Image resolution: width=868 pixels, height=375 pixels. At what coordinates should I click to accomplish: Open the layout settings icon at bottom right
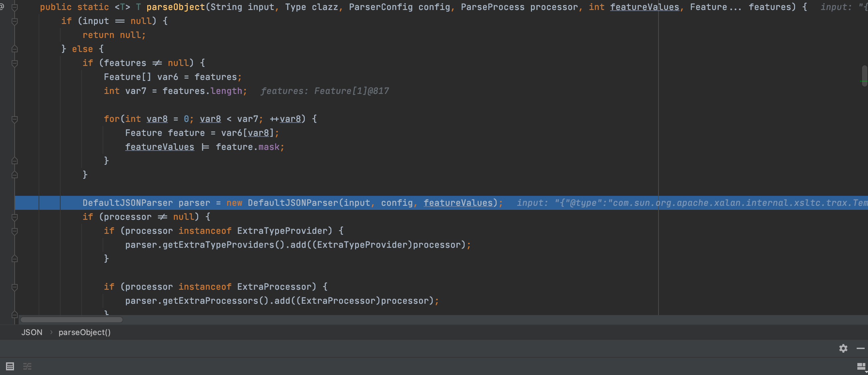pos(861,367)
